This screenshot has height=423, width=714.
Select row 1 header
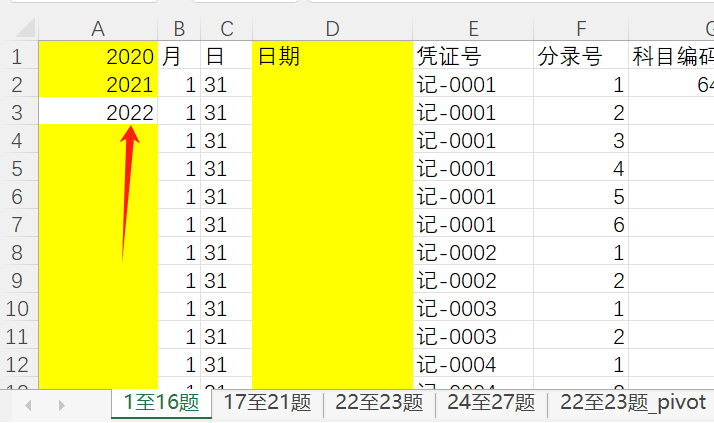point(19,55)
